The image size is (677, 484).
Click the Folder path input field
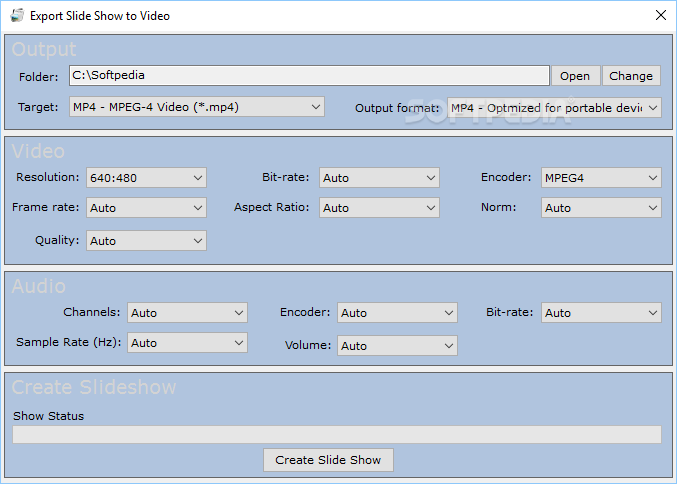pyautogui.click(x=309, y=76)
